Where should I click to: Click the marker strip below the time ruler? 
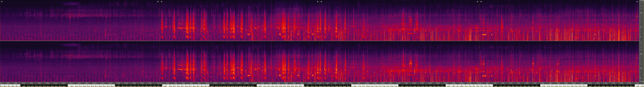pos(320,85)
